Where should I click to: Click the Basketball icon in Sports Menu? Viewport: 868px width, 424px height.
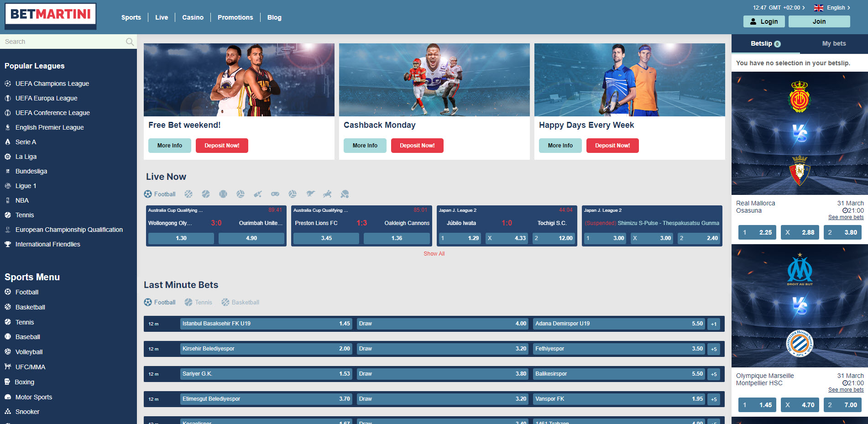click(x=8, y=307)
